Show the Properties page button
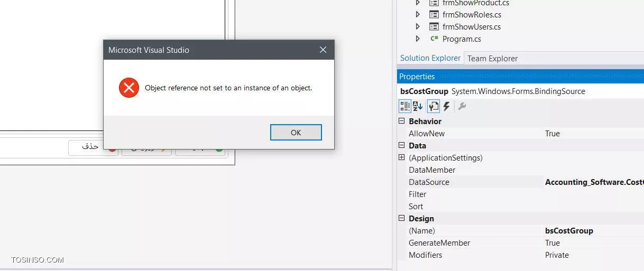 (x=433, y=106)
